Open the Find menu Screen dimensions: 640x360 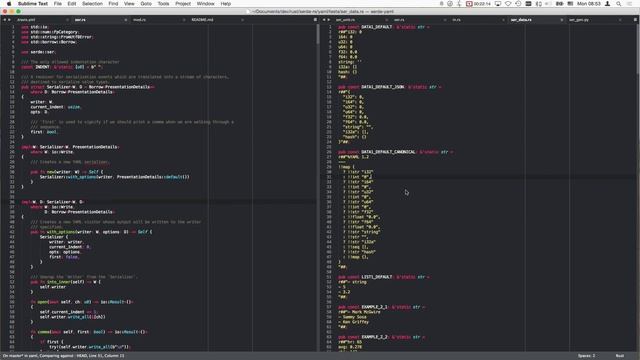113,4
